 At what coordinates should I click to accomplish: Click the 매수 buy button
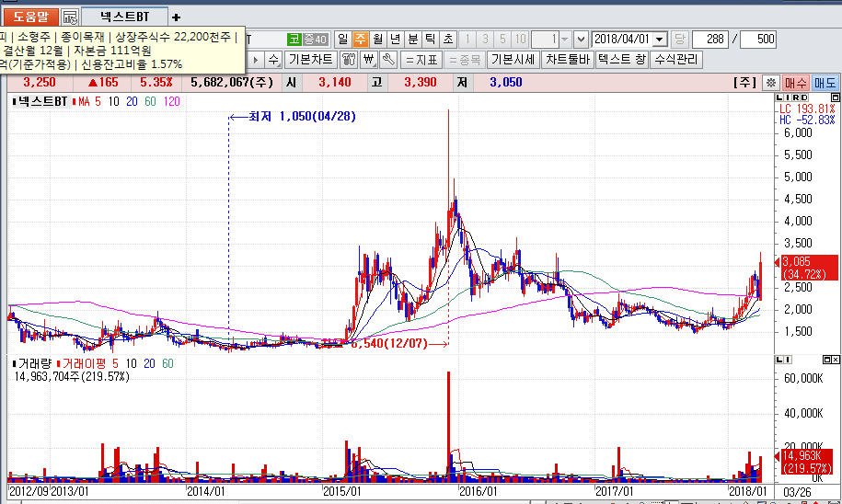(795, 83)
